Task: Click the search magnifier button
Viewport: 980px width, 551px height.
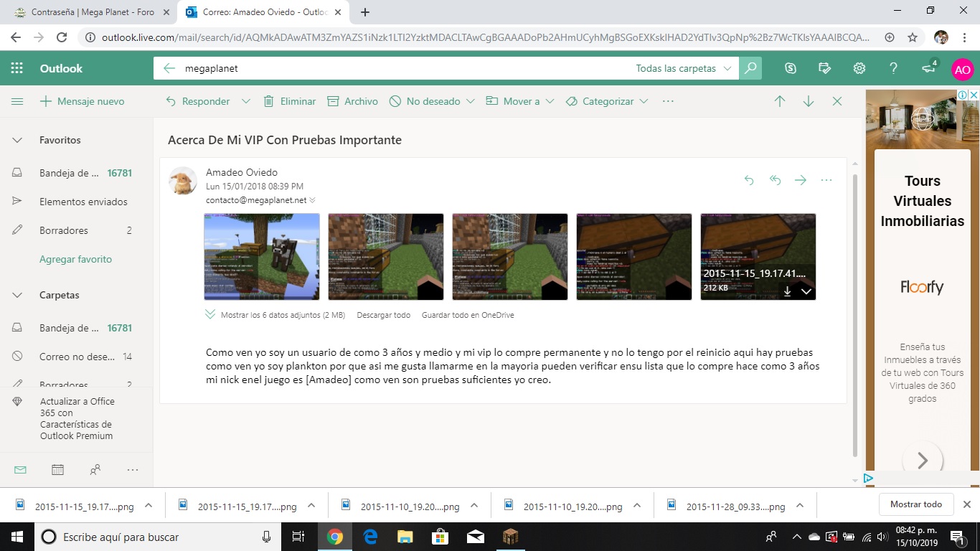Action: pyautogui.click(x=750, y=69)
